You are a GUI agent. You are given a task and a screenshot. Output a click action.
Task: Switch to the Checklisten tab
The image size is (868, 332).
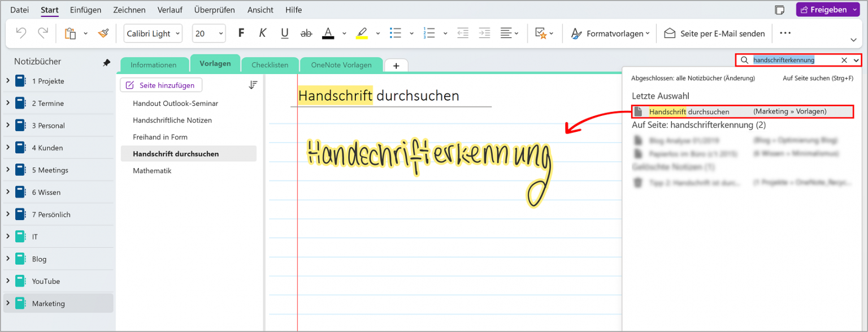(270, 64)
